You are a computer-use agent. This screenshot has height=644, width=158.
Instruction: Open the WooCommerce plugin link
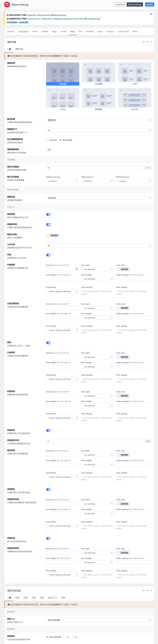pos(60,15)
